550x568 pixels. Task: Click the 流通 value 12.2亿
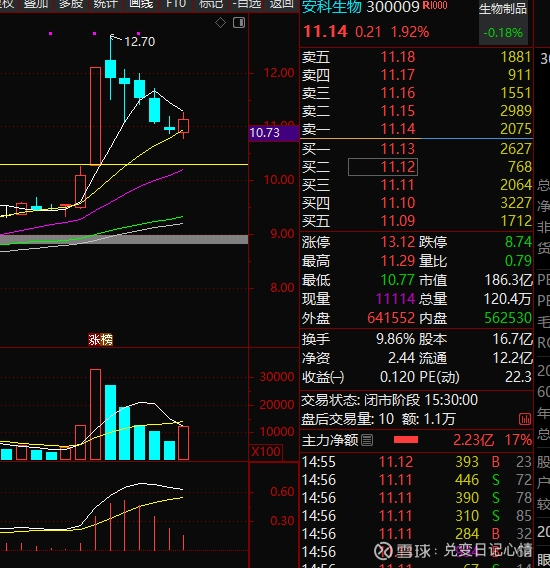pos(512,358)
